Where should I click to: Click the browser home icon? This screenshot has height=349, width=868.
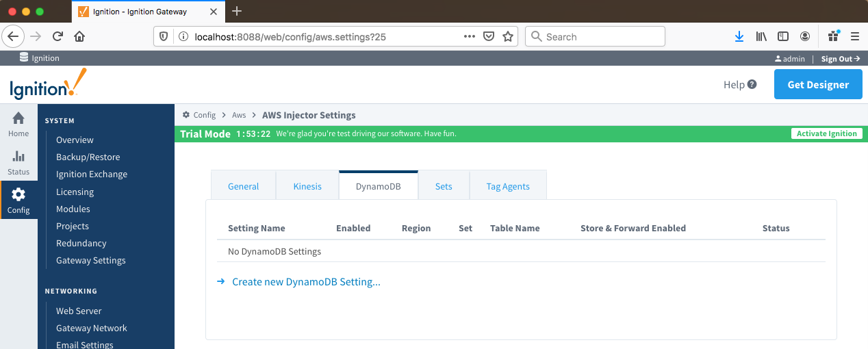79,37
